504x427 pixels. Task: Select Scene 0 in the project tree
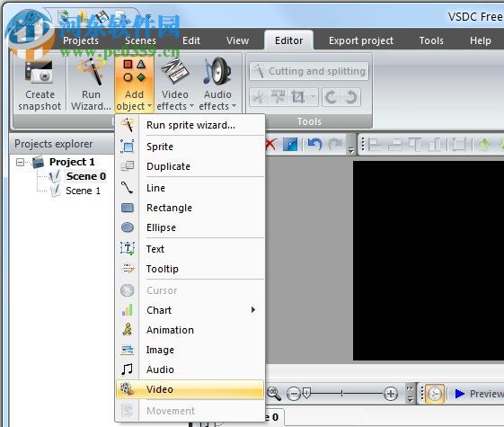(x=86, y=176)
